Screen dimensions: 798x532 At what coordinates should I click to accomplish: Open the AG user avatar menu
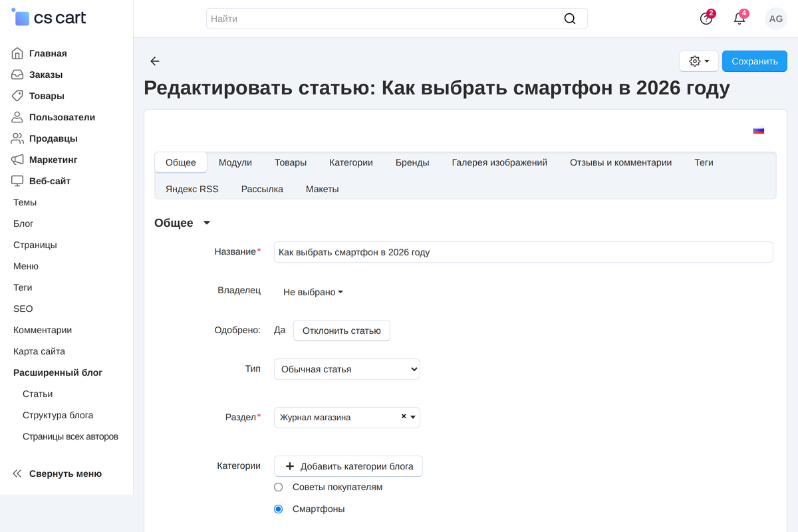(776, 19)
